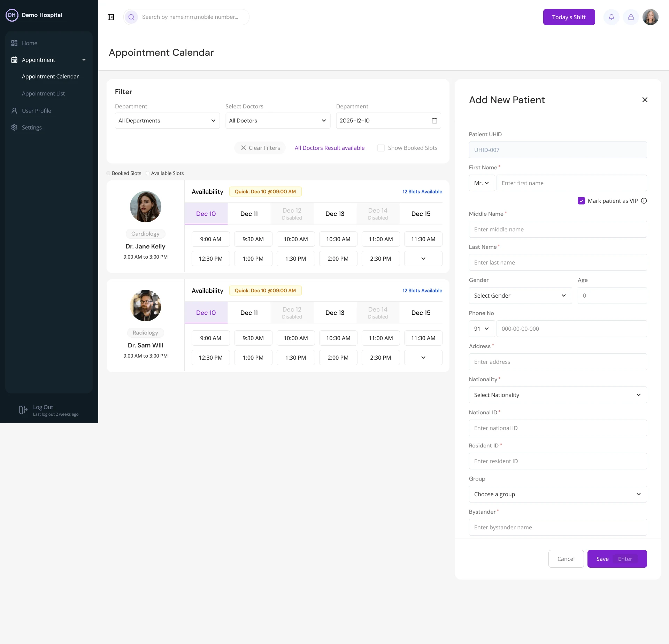Viewport: 669px width, 644px height.
Task: Click the Log Out door icon
Action: [x=23, y=410]
